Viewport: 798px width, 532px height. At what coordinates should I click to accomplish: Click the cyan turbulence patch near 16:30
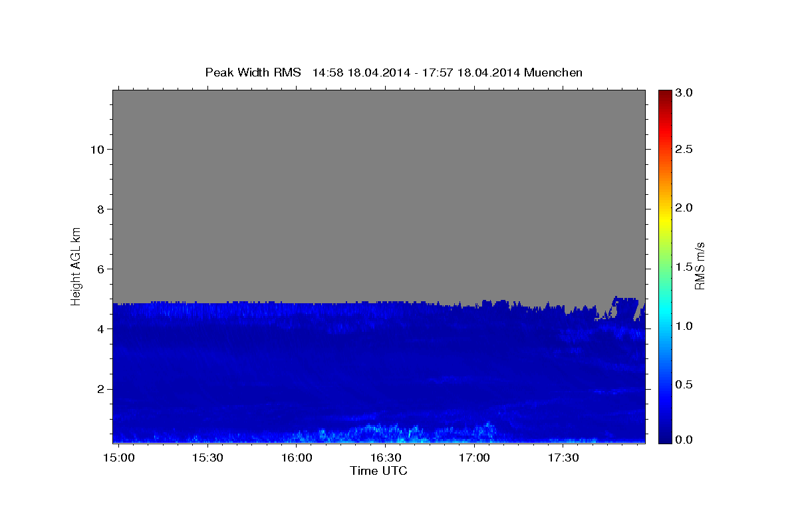pyautogui.click(x=389, y=433)
